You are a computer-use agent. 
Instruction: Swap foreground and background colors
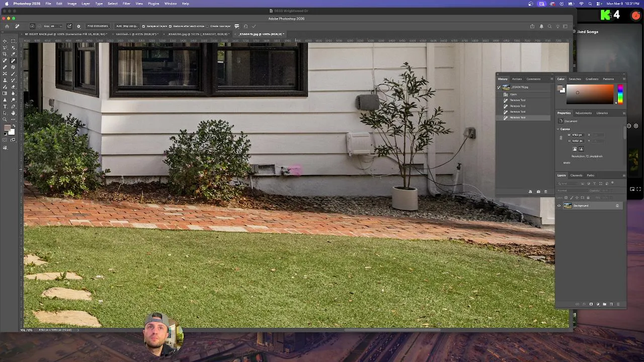[13, 126]
